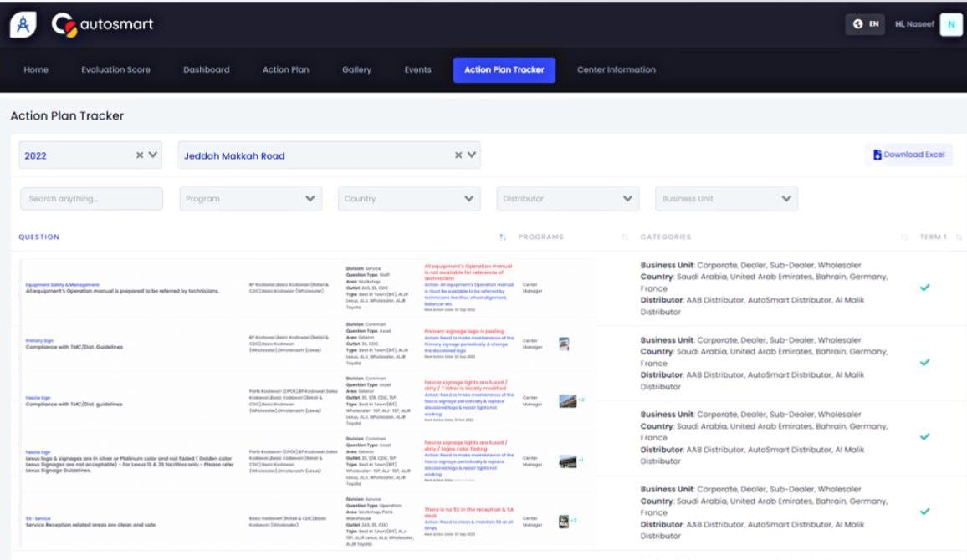The width and height of the screenshot is (967, 560).
Task: Open the Equipment Safety & Management link
Action: 63,284
